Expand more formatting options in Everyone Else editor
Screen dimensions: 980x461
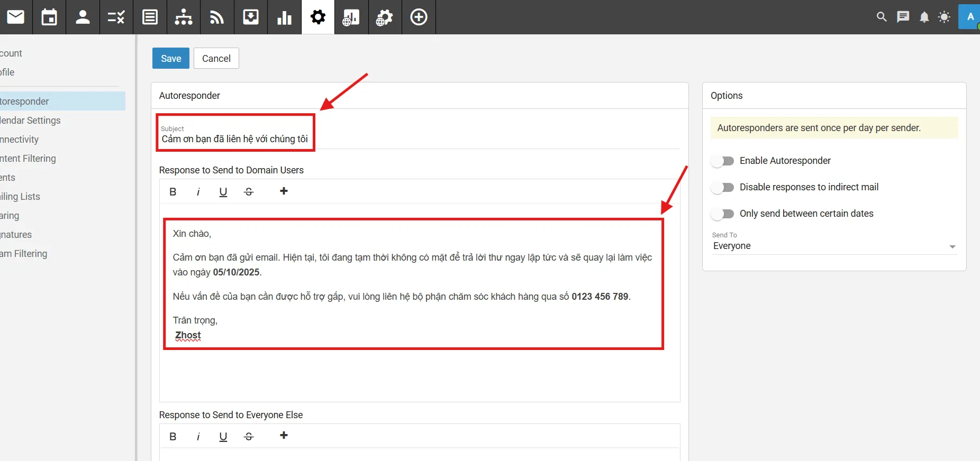pyautogui.click(x=284, y=436)
